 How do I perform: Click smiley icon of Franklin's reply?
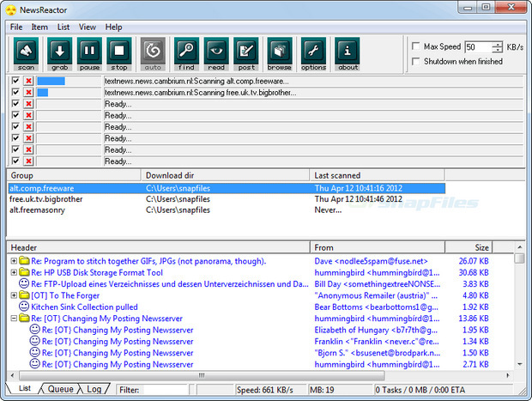[x=34, y=341]
